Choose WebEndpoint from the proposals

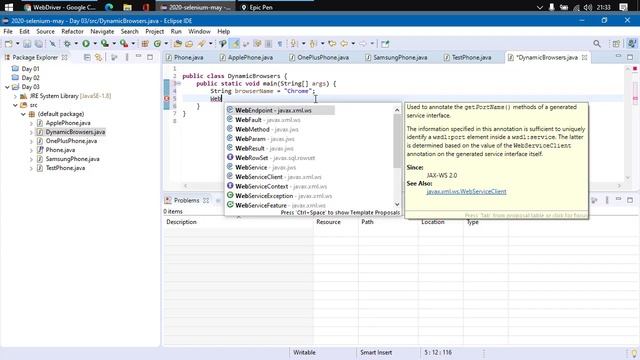[x=280, y=110]
